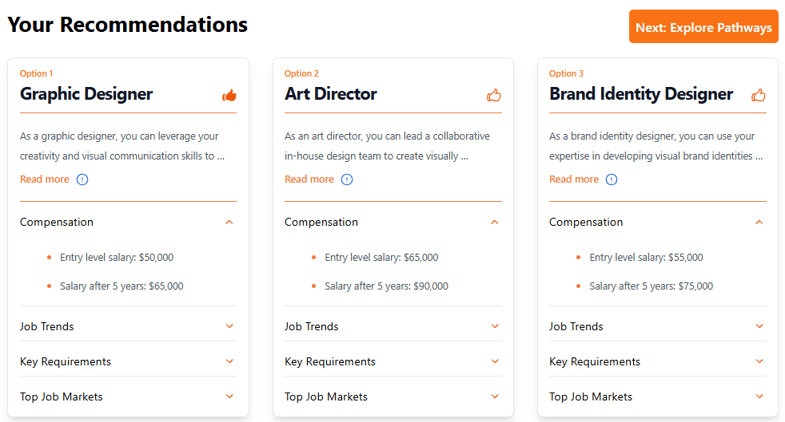Click the info icon beside Art Director Read more

point(347,180)
